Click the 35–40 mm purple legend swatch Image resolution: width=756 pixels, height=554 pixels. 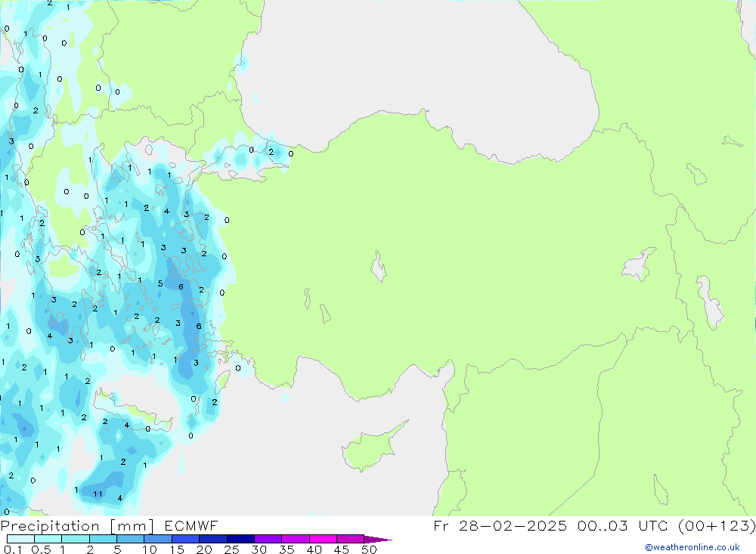(x=296, y=539)
